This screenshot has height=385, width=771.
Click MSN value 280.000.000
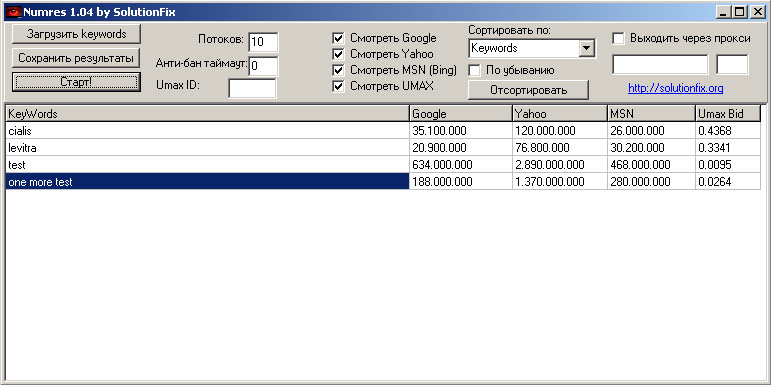coord(640,182)
